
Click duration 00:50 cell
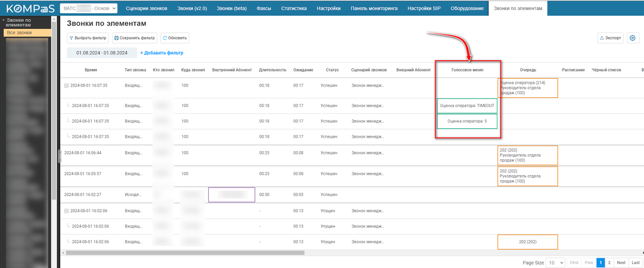264,194
